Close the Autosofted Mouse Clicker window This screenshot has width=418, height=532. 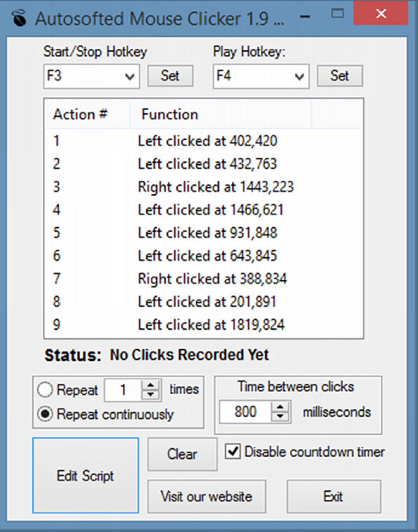(381, 13)
